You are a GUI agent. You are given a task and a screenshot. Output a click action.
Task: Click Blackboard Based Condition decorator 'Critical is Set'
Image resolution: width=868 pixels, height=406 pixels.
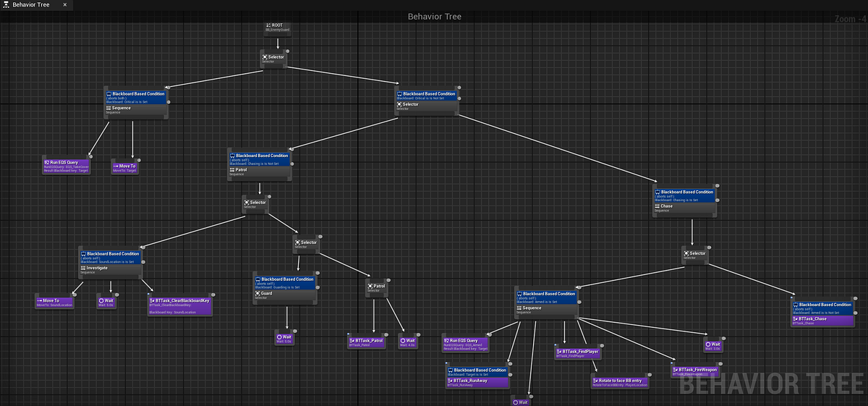(136, 97)
